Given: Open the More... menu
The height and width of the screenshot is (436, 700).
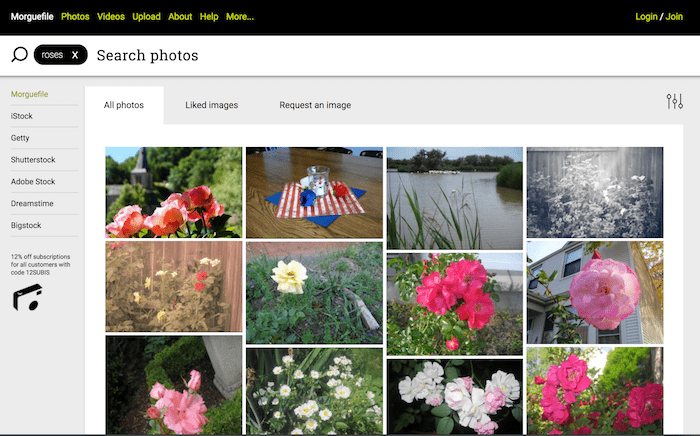Looking at the screenshot, I should click(x=240, y=17).
